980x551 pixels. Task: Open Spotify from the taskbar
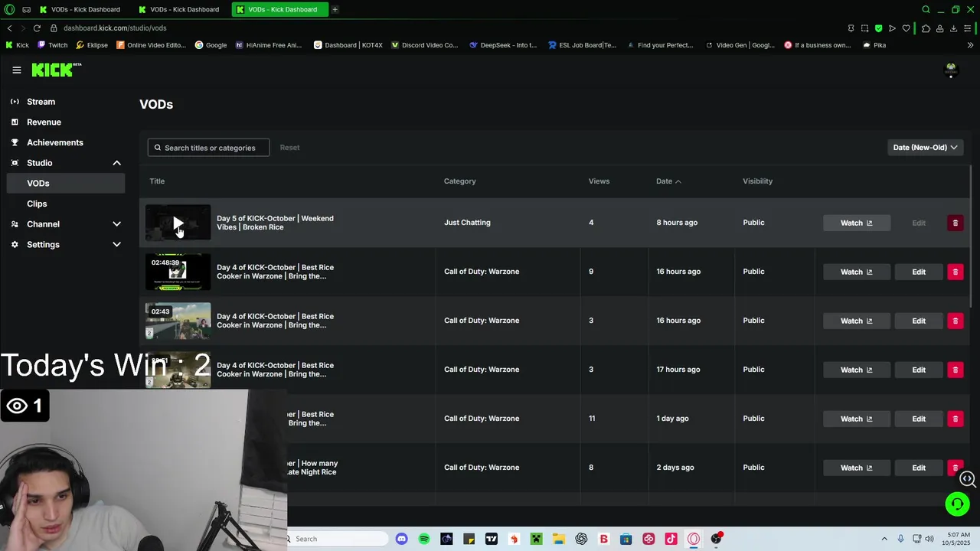(424, 539)
